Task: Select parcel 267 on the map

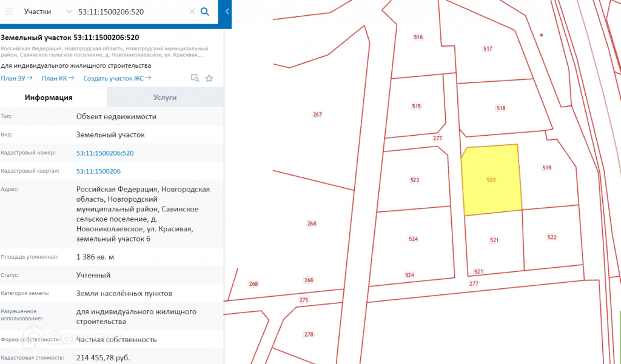Action: 317,114
